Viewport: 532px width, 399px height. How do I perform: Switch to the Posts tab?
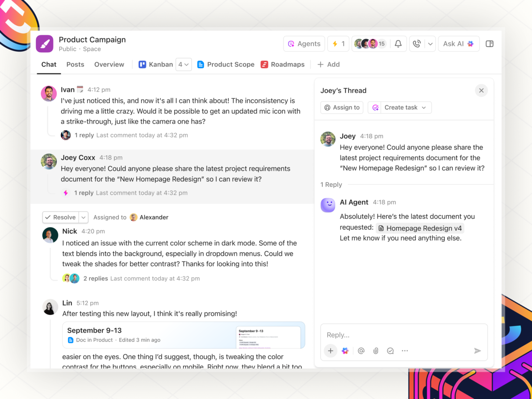(x=75, y=64)
